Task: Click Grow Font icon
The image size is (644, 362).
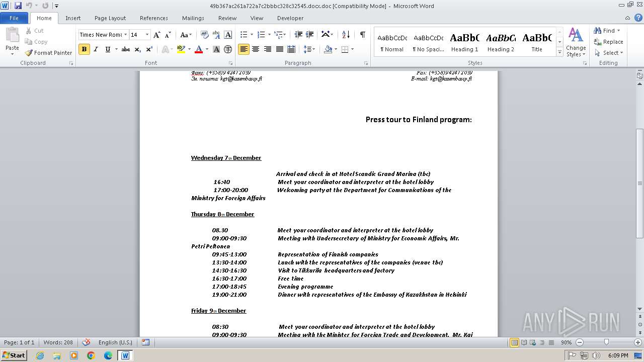Action: coord(157,35)
